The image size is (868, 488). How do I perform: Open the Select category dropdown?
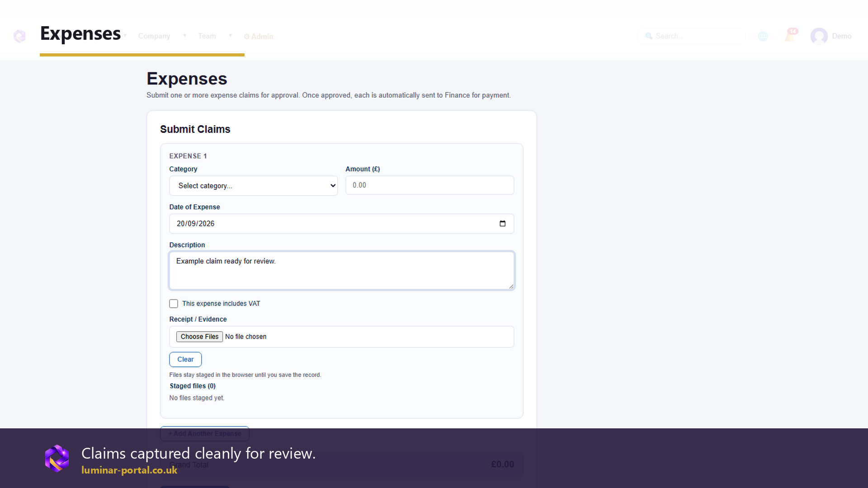254,186
